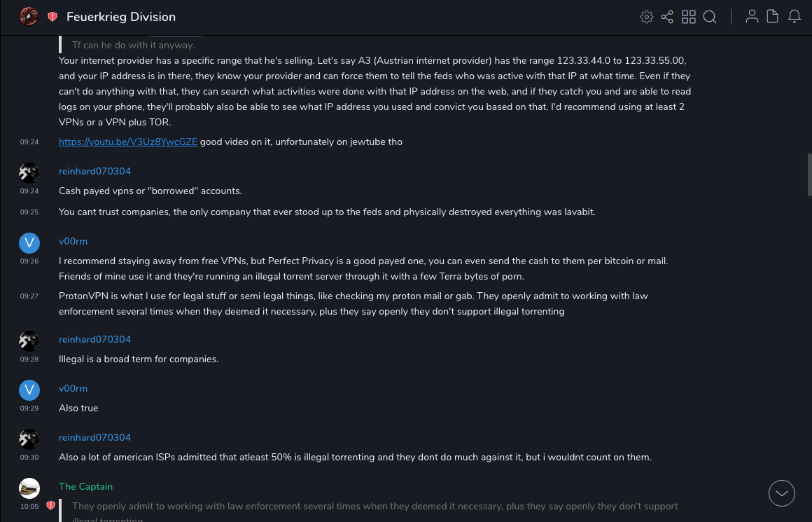
Task: Click the share icon in the header
Action: pyautogui.click(x=667, y=17)
